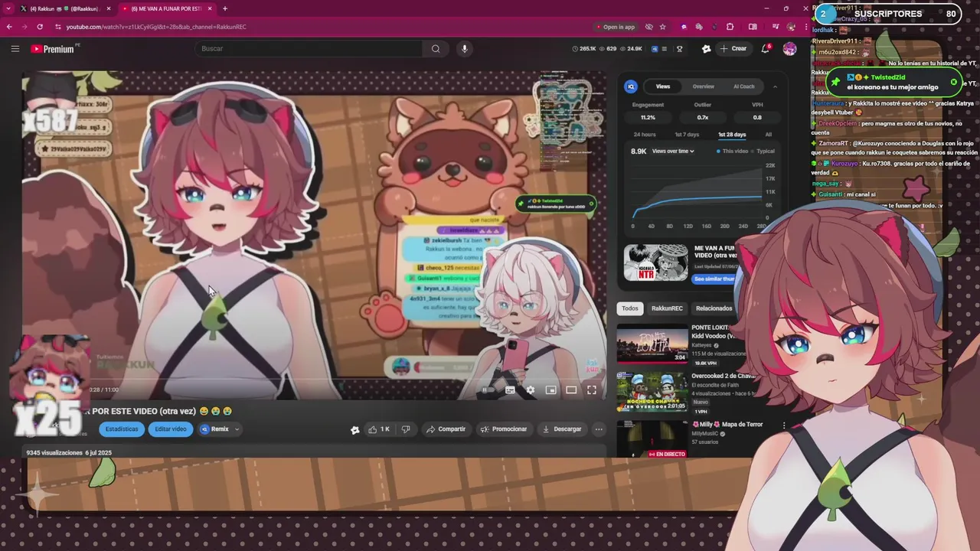This screenshot has height=551, width=980.
Task: Click the See similar thumbnails button
Action: [715, 279]
